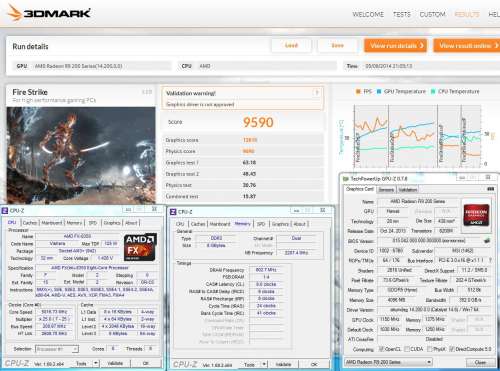This screenshot has height=371, width=500.
Task: Click the View result online button
Action: [467, 46]
